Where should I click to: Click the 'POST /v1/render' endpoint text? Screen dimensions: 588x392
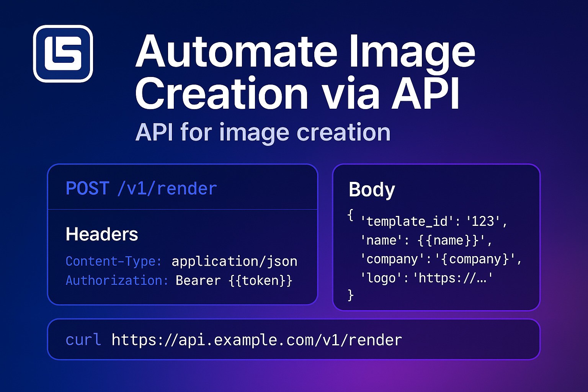click(x=141, y=188)
